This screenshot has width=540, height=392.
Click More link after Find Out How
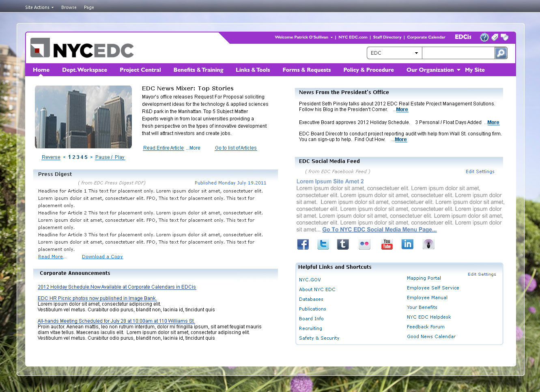point(401,139)
